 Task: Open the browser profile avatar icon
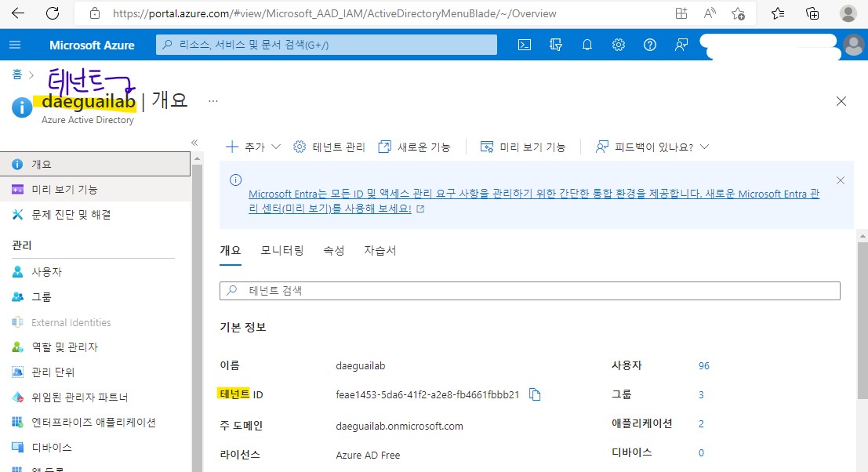848,14
